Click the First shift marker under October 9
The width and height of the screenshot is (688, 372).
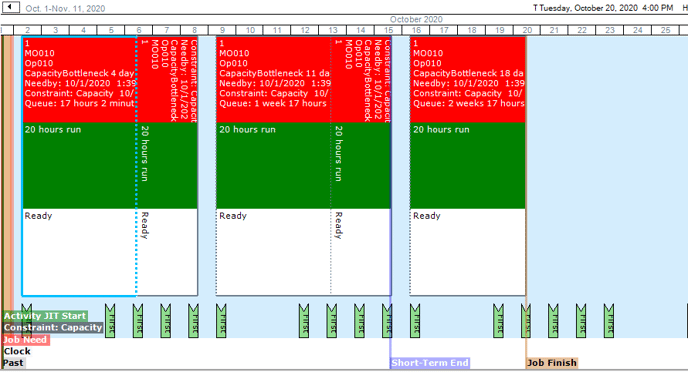[221, 321]
